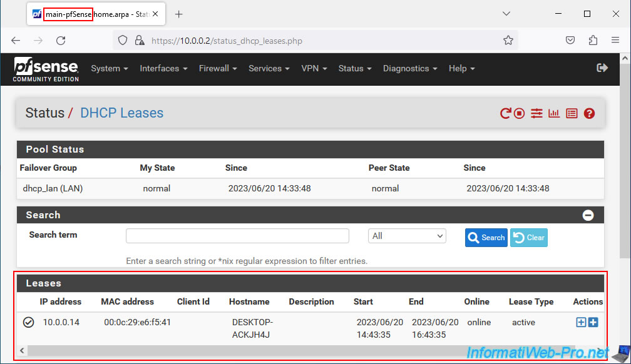Image resolution: width=631 pixels, height=364 pixels.
Task: List all tabs dropdown arrow
Action: (506, 14)
